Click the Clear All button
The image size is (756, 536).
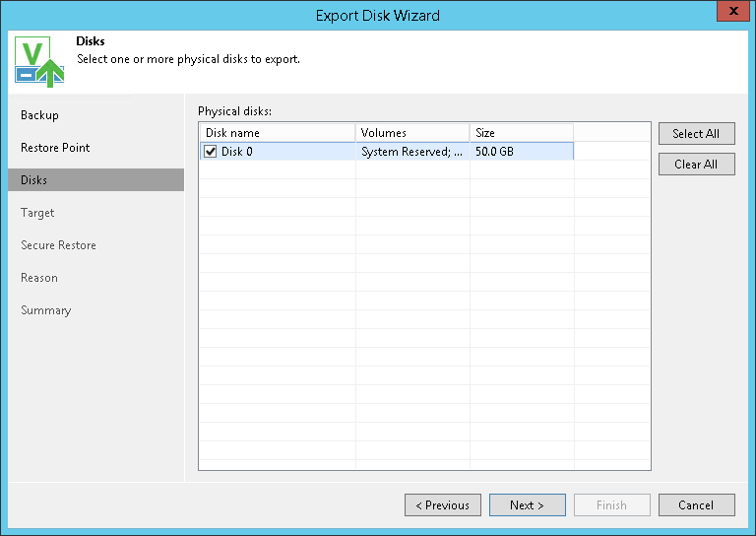(697, 164)
